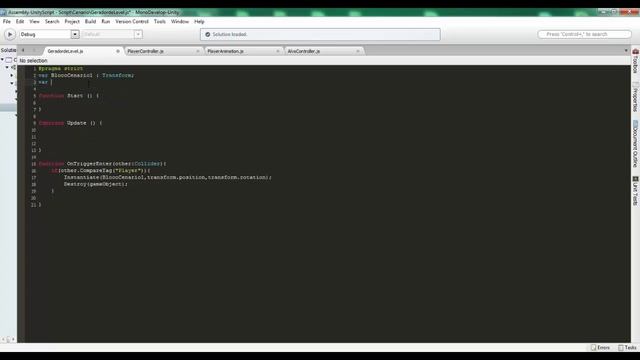The width and height of the screenshot is (640, 360).
Task: Click the Instantiate(BlocoCenario1...) code line
Action: click(168, 178)
